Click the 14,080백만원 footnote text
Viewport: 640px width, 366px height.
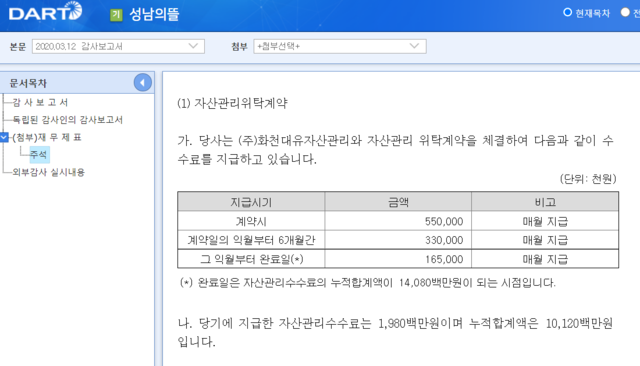click(x=436, y=283)
